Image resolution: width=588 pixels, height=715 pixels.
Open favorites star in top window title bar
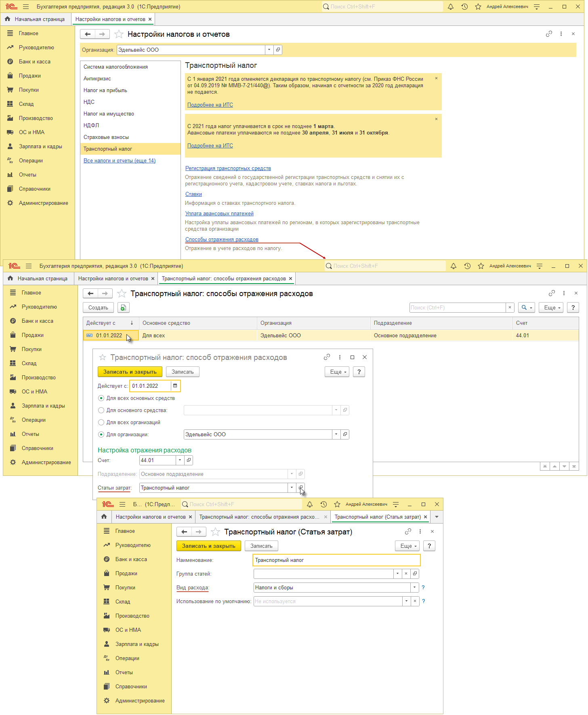click(478, 6)
